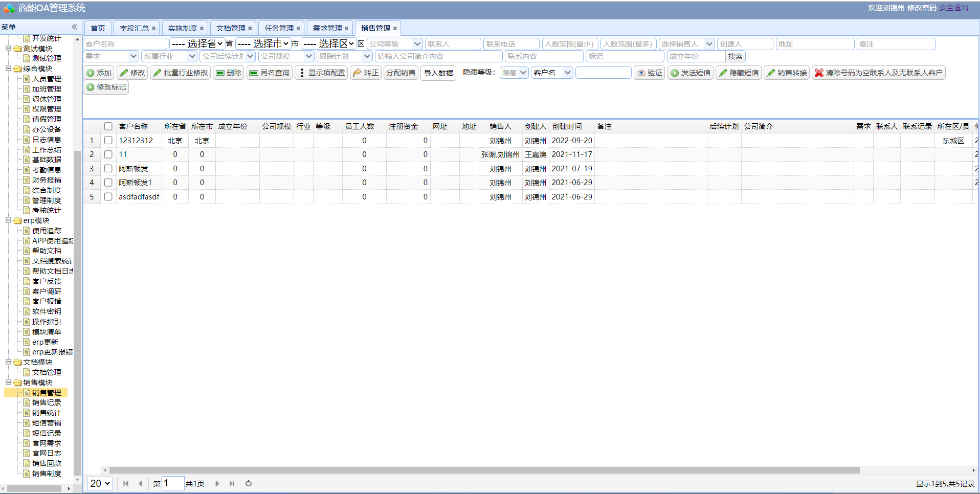980x494 pixels.
Task: Open 销售记录 in sidebar tree
Action: coord(47,402)
